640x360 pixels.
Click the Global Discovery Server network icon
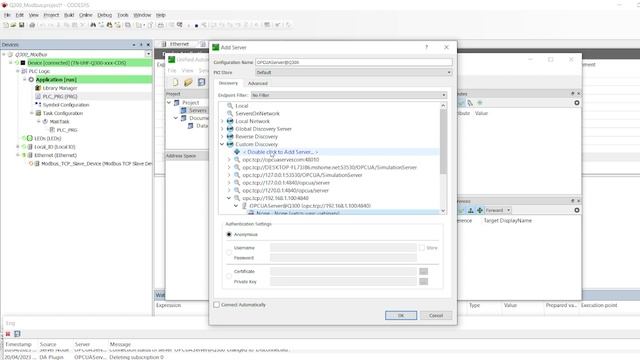click(x=230, y=129)
